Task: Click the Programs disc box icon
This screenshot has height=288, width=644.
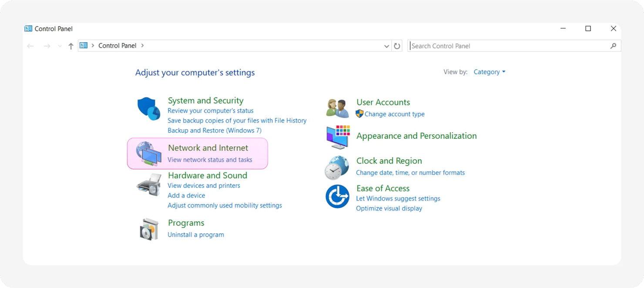Action: tap(149, 229)
